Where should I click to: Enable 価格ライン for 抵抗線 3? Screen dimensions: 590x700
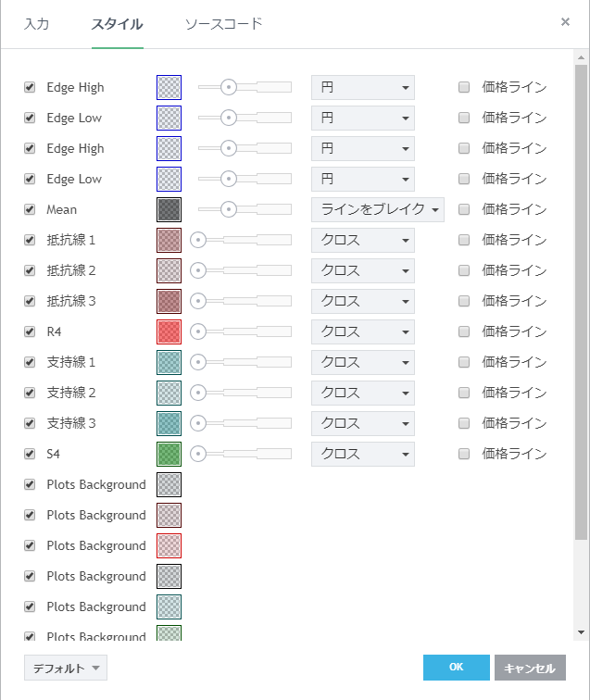click(x=464, y=301)
